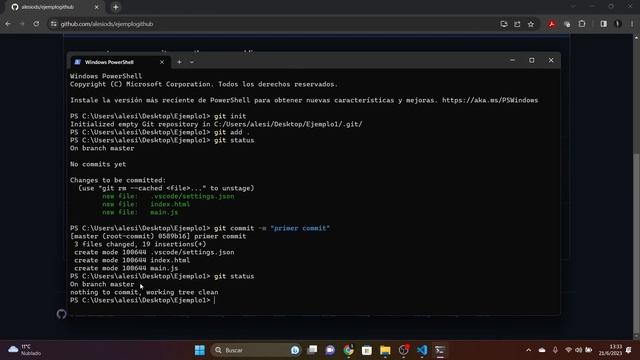640x360 pixels.
Task: Open the battery tray icon
Action: (x=589, y=350)
